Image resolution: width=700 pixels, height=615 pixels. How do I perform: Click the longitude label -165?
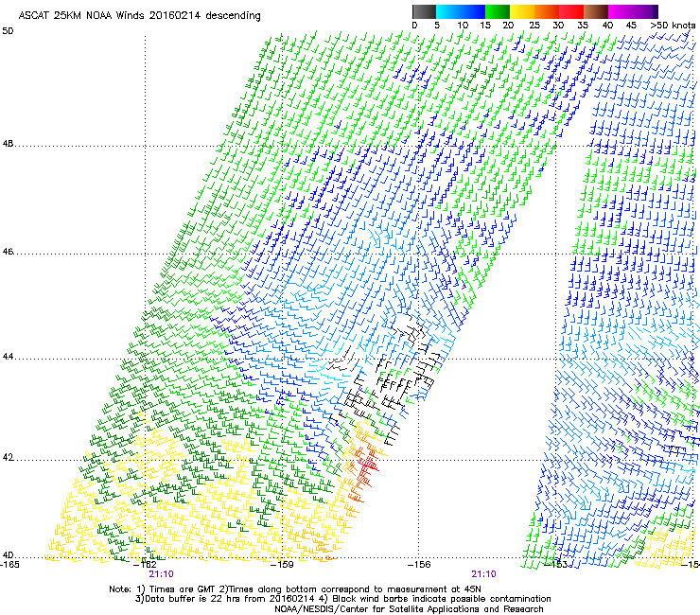pyautogui.click(x=9, y=565)
